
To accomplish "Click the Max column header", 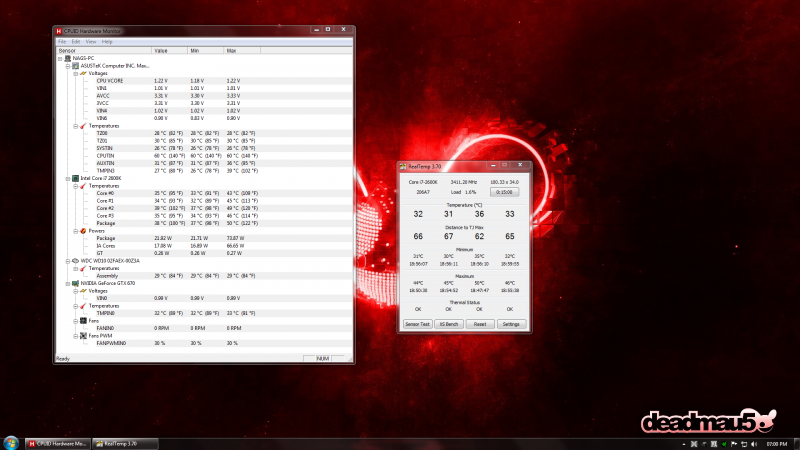I will (x=242, y=51).
